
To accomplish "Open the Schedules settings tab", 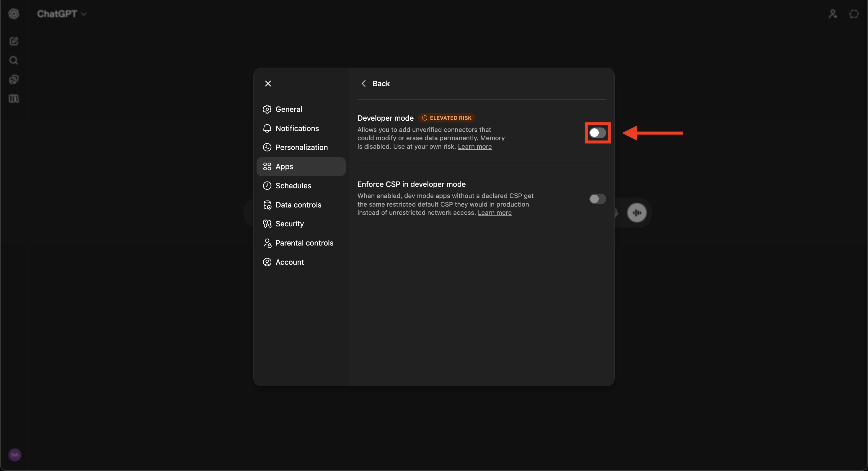I will click(301, 186).
